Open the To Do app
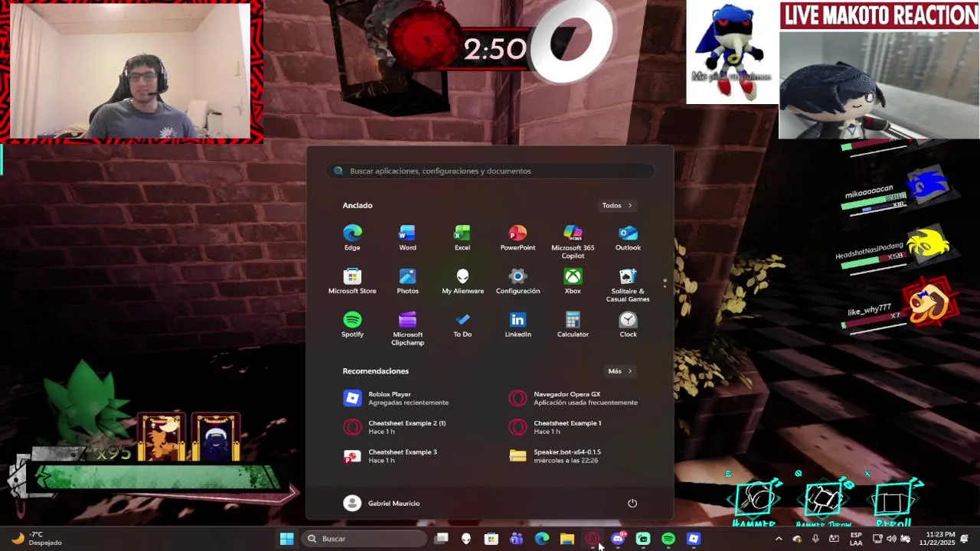The image size is (980, 551). [462, 324]
